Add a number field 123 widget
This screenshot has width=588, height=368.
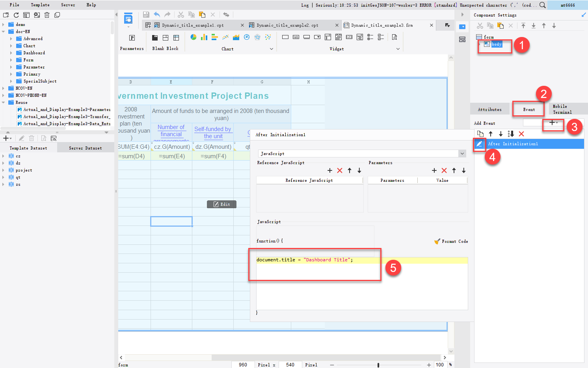pyautogui.click(x=349, y=37)
